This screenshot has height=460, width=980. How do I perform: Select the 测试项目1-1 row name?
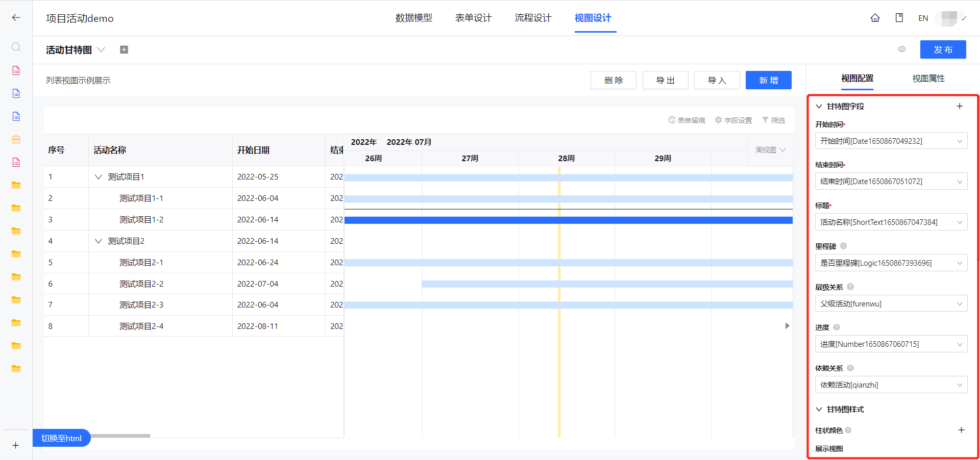[141, 198]
